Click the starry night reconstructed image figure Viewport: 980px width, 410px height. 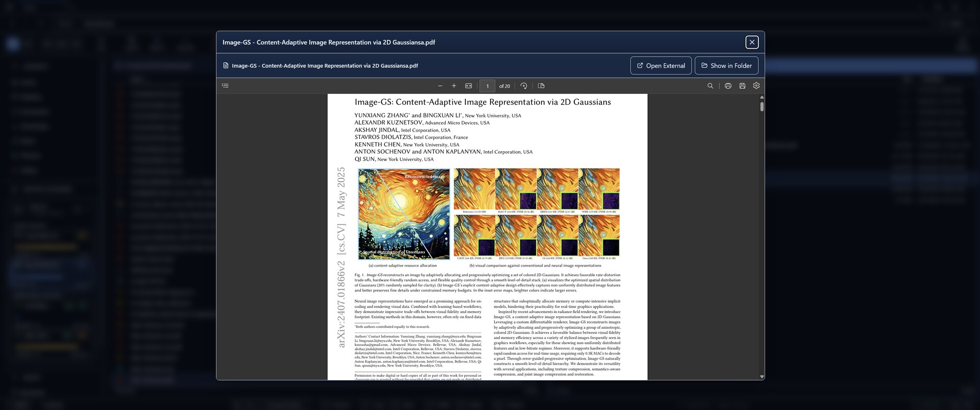(404, 214)
